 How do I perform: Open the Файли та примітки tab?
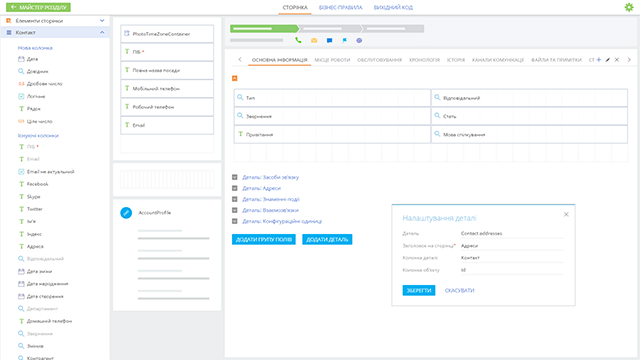click(x=556, y=60)
